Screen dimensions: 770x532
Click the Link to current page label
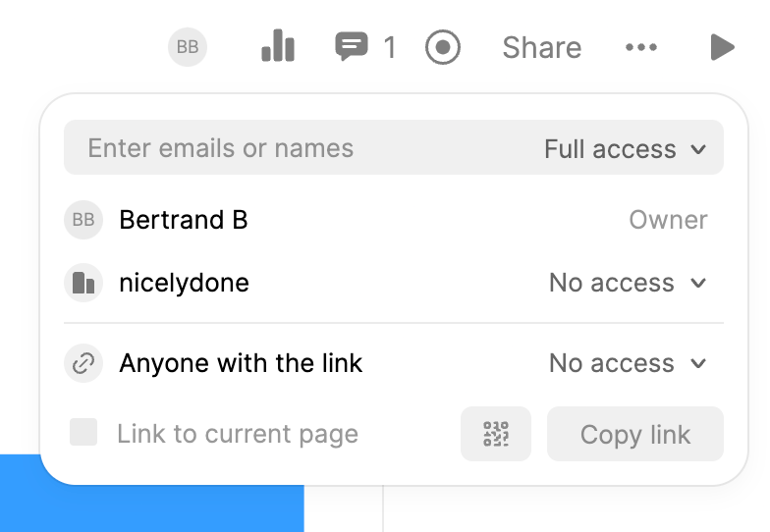[x=238, y=434]
